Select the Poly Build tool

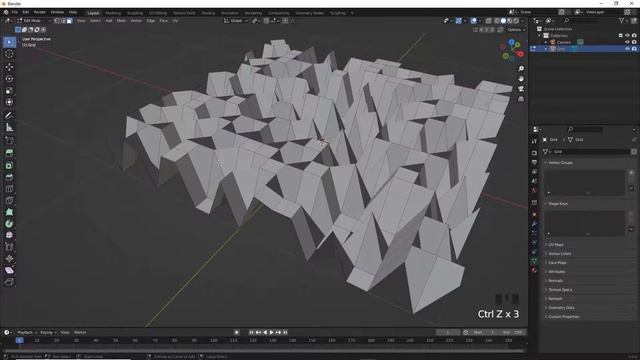tap(9, 212)
